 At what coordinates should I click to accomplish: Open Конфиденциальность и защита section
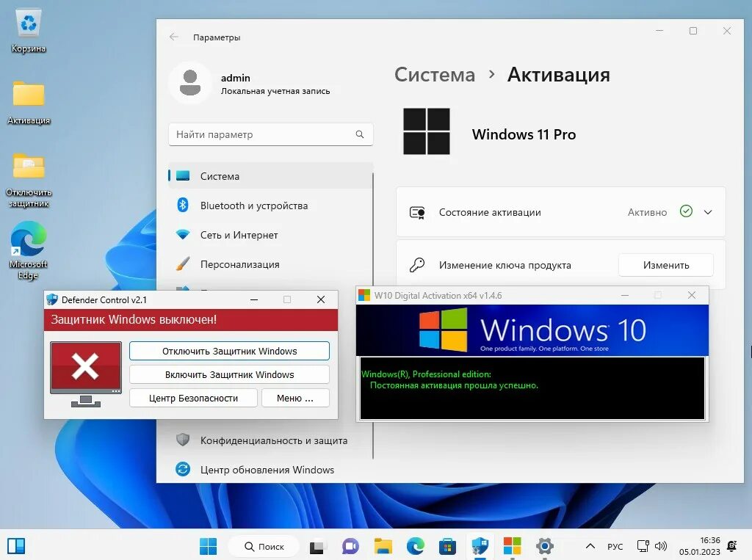point(270,440)
